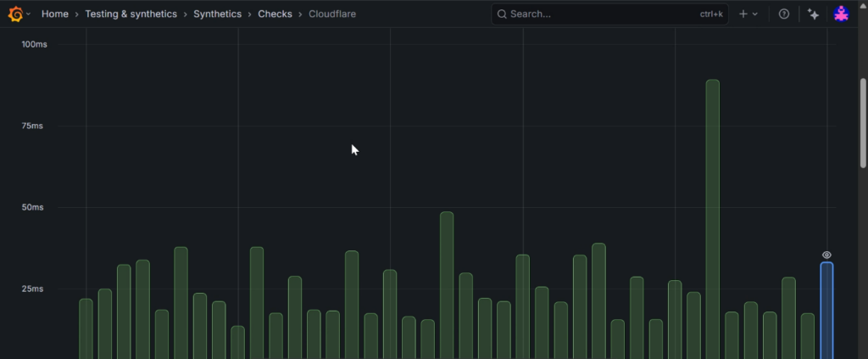Open the user profile avatar
Screen dimensions: 868x359
coord(841,14)
